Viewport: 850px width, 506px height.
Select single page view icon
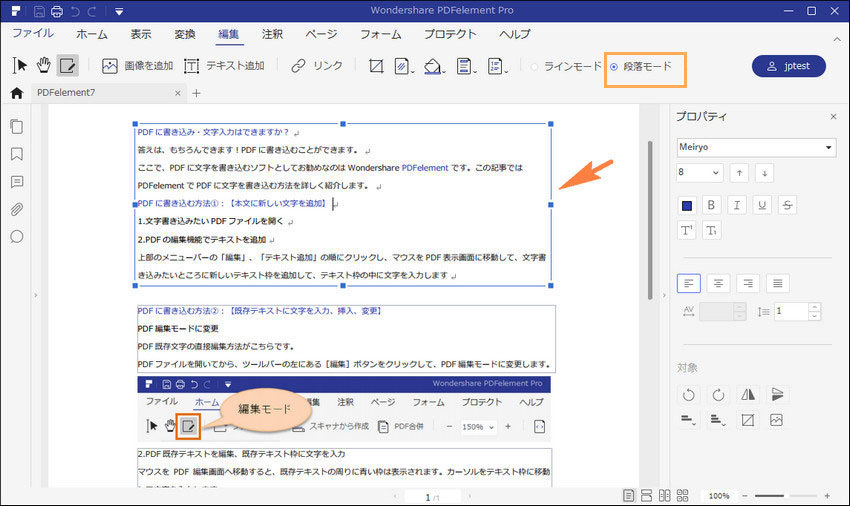click(628, 496)
